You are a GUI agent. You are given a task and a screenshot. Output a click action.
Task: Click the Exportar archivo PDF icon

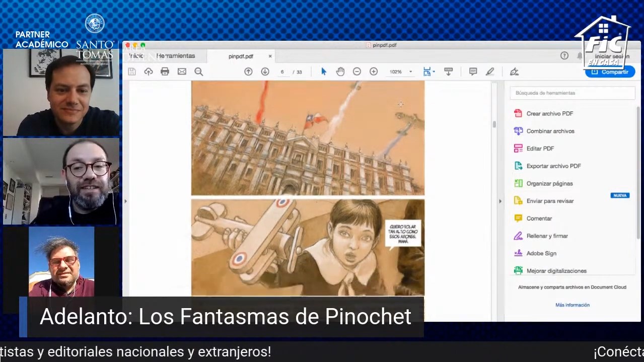click(x=518, y=166)
